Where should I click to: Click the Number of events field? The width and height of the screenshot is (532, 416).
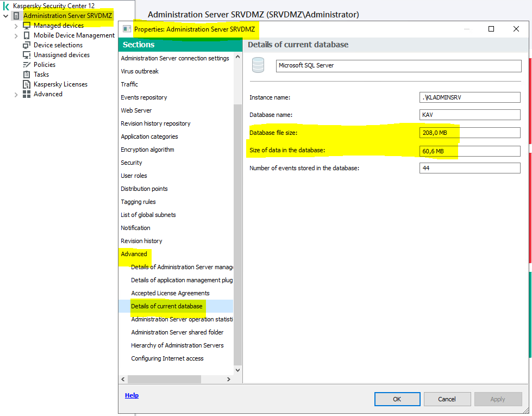470,168
